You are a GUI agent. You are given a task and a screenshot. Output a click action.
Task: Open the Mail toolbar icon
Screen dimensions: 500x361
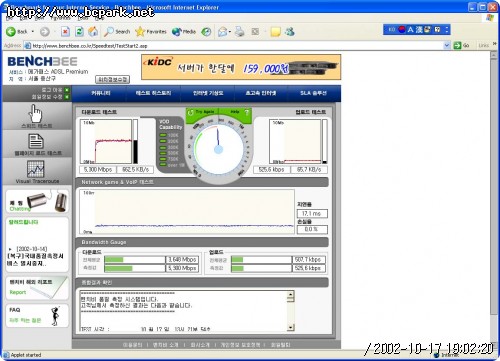tap(222, 32)
